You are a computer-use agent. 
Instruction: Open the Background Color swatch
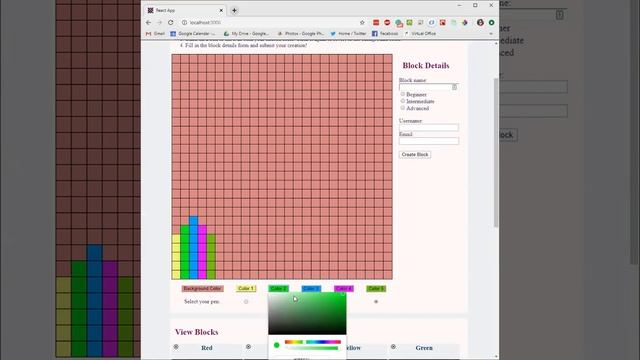202,289
